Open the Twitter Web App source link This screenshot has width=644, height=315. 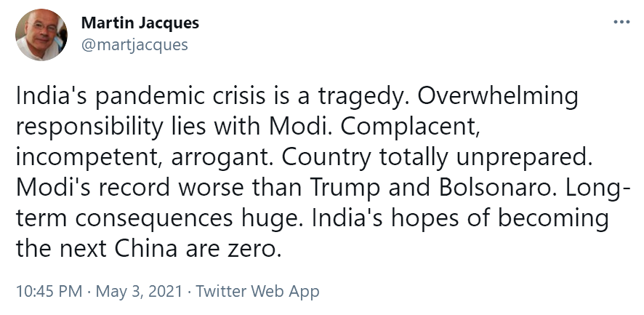coord(258,292)
